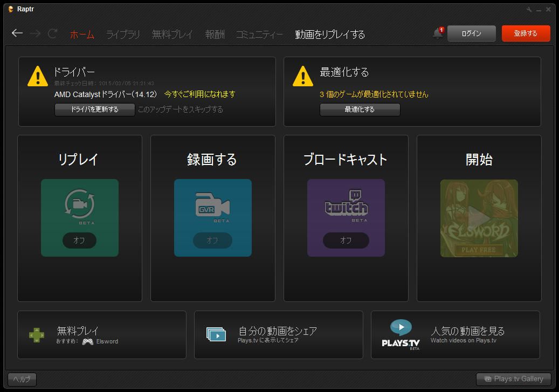Click the Elsword PLAY FREE thumbnail
559x392 pixels.
479,218
